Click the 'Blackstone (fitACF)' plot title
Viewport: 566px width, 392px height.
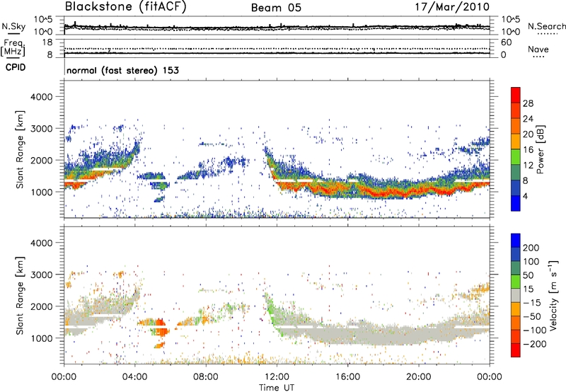(x=126, y=7)
